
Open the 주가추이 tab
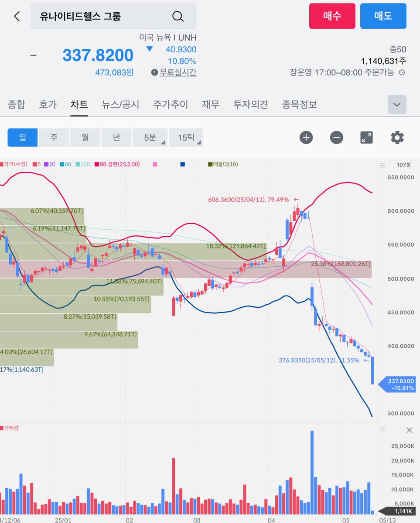click(171, 105)
